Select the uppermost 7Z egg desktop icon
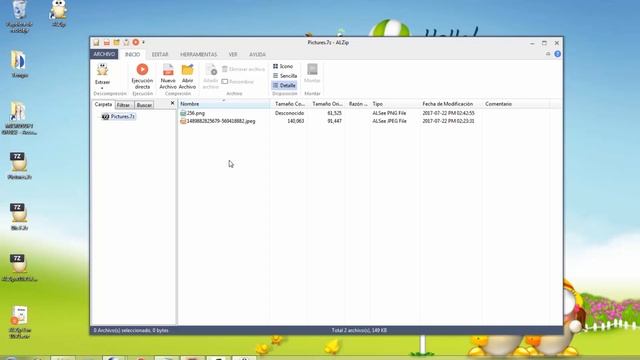The image size is (640, 360). (19, 165)
